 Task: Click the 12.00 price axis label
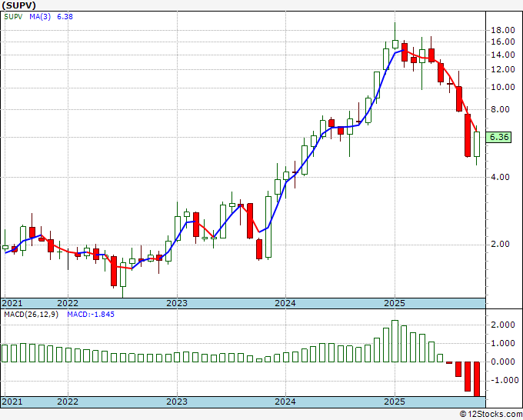coord(503,70)
